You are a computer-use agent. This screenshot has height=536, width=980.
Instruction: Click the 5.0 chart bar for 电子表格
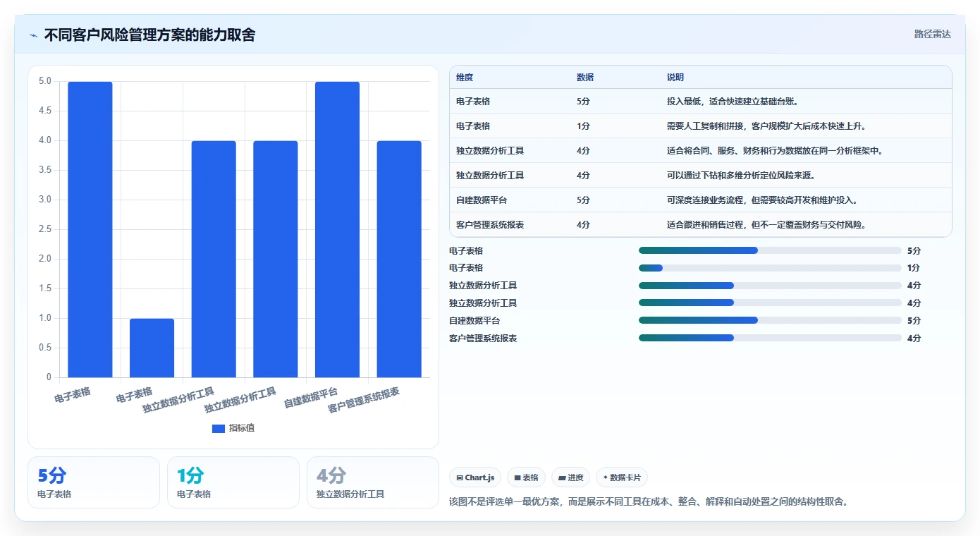coord(90,229)
